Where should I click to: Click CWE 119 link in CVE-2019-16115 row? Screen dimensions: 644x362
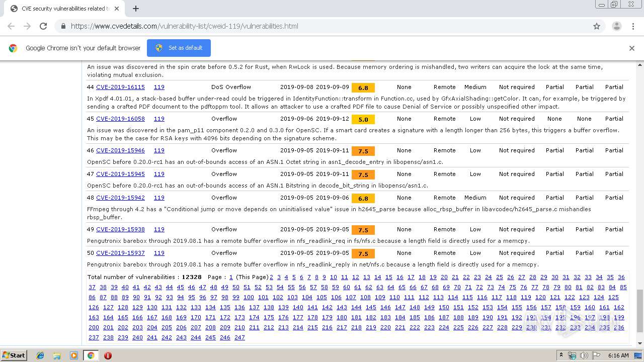159,87
